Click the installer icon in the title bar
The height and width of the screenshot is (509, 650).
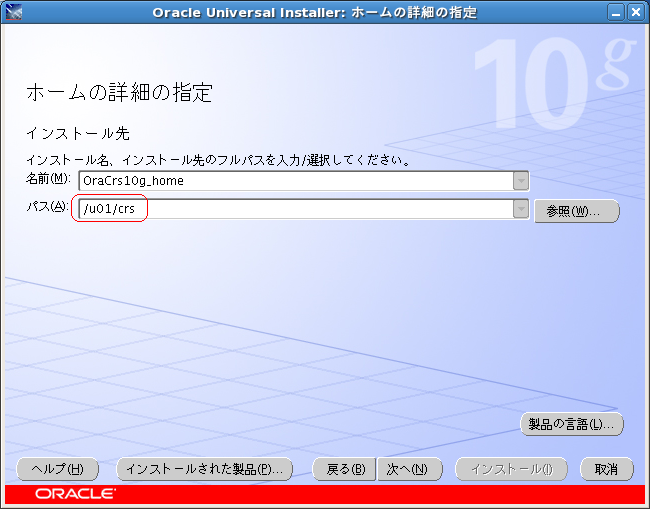coord(14,12)
